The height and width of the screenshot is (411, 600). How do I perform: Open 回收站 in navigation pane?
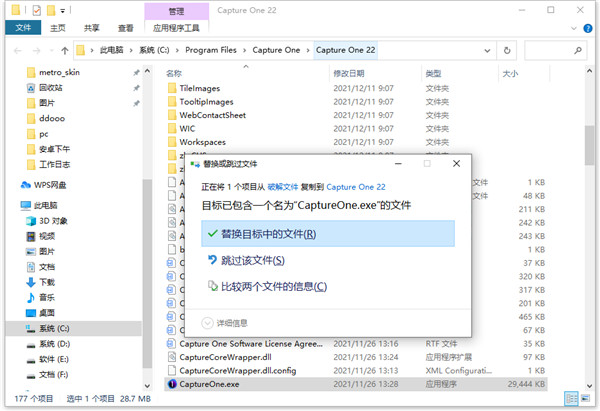(x=51, y=88)
